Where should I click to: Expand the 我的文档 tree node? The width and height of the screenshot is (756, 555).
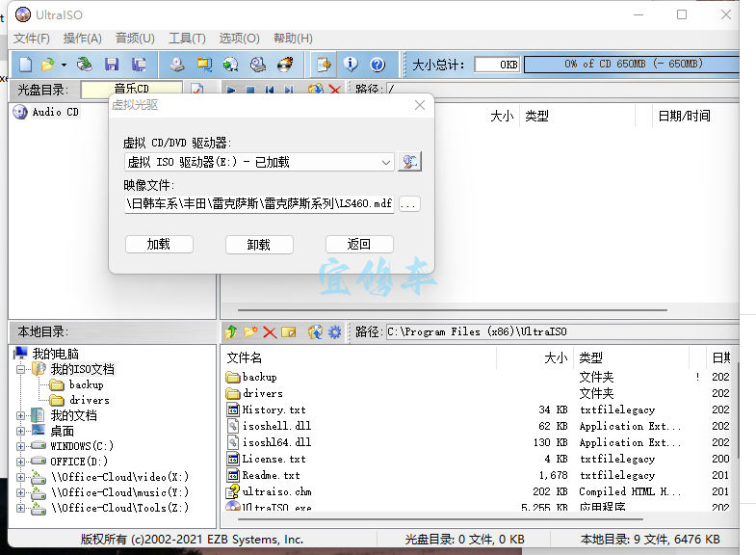[x=21, y=415]
